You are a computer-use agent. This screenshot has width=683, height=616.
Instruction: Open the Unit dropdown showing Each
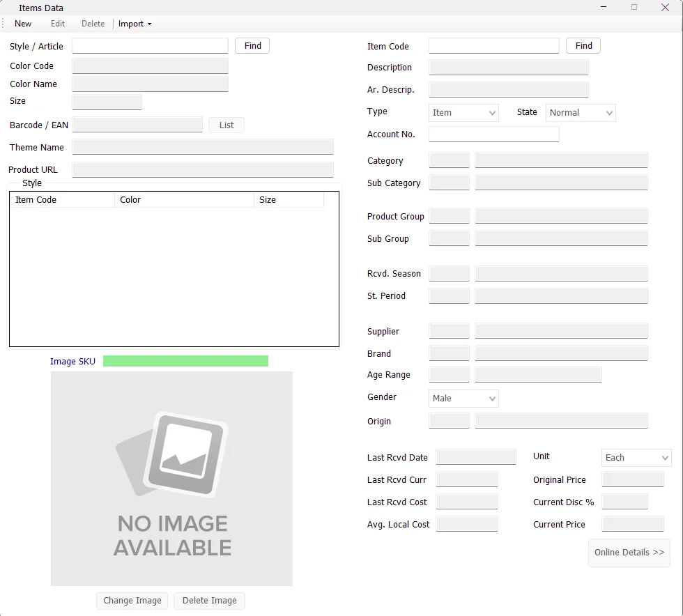coord(636,458)
